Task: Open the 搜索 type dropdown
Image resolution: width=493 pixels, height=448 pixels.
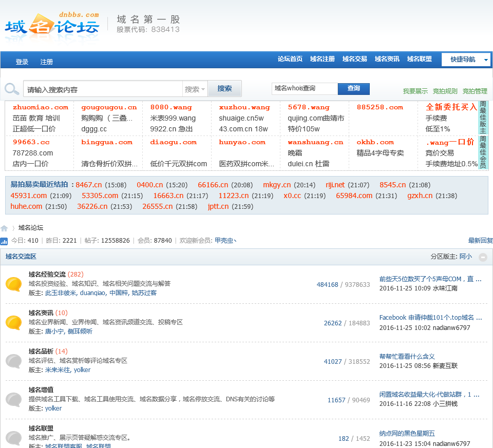Action: tap(195, 89)
